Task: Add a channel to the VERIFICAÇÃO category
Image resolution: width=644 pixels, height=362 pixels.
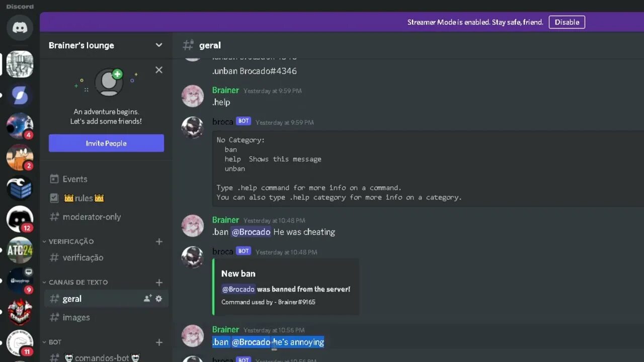Action: pyautogui.click(x=159, y=242)
